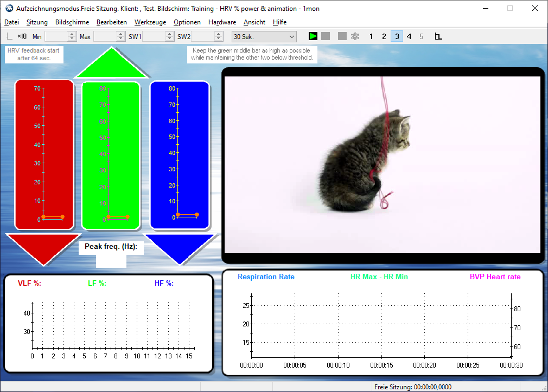548x392 pixels.
Task: Switch to screen number 2
Action: click(x=384, y=36)
